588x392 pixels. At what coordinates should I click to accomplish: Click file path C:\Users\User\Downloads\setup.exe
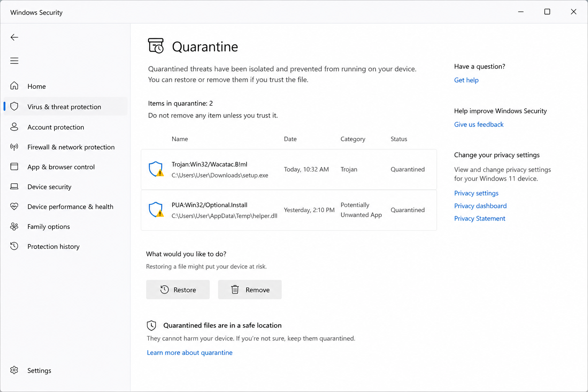(220, 175)
